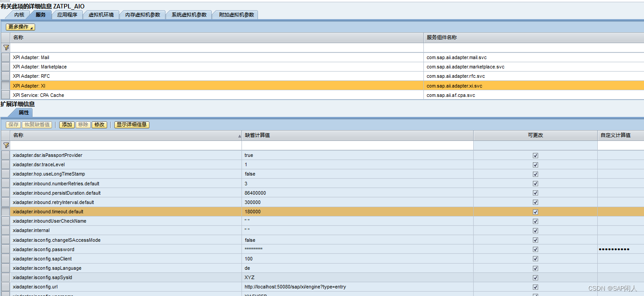
Task: Click the 服务组件名称 column header
Action: pyautogui.click(x=534, y=37)
